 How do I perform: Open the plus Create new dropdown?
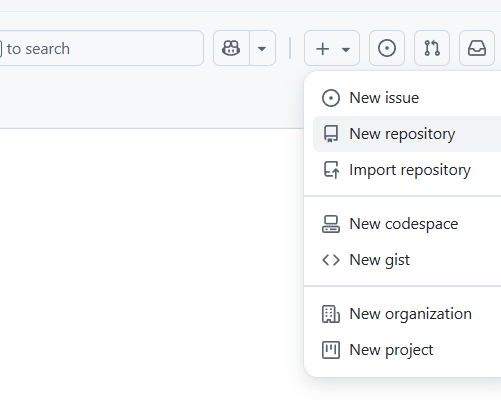pyautogui.click(x=332, y=48)
